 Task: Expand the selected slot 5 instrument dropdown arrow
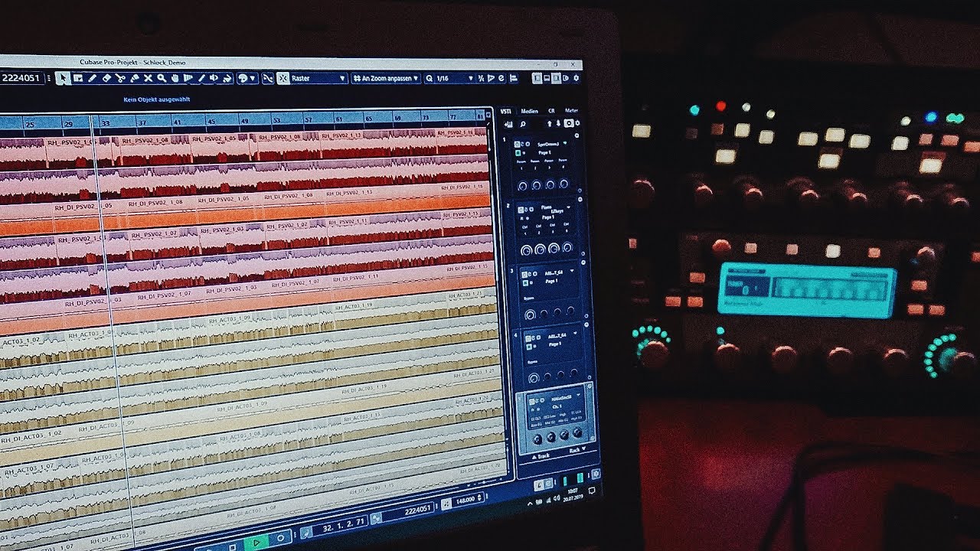(578, 394)
